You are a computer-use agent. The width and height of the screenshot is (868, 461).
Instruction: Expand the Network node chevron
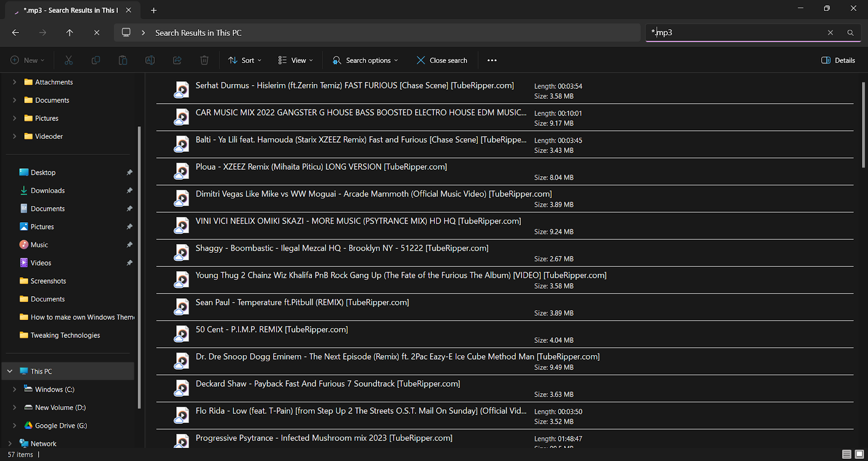[x=10, y=444]
